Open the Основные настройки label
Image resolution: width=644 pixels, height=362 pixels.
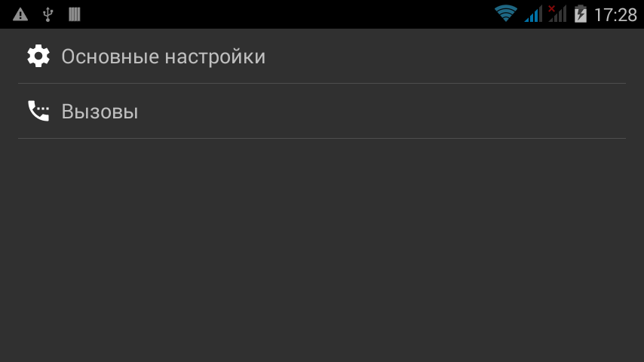(x=164, y=57)
